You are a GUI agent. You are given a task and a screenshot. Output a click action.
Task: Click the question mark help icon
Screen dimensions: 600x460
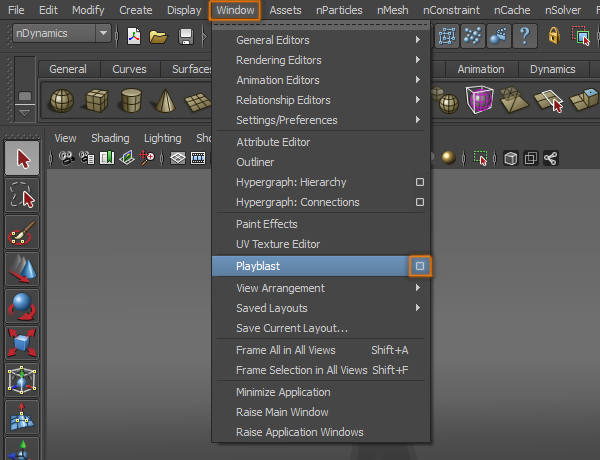pos(524,36)
